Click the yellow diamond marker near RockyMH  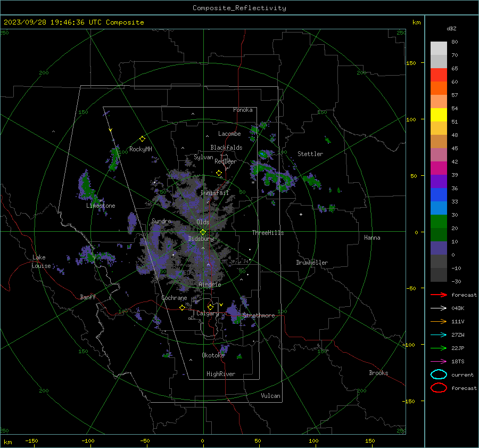(x=142, y=139)
